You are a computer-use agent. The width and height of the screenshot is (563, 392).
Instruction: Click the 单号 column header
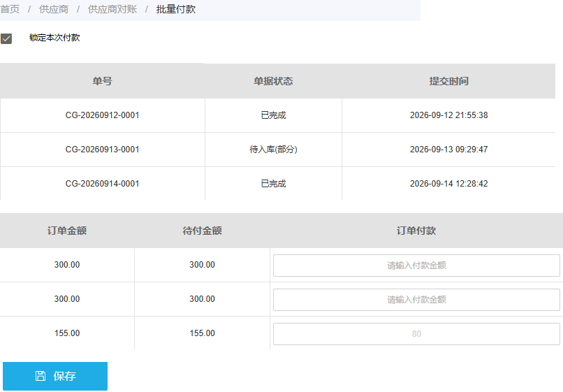pos(102,81)
